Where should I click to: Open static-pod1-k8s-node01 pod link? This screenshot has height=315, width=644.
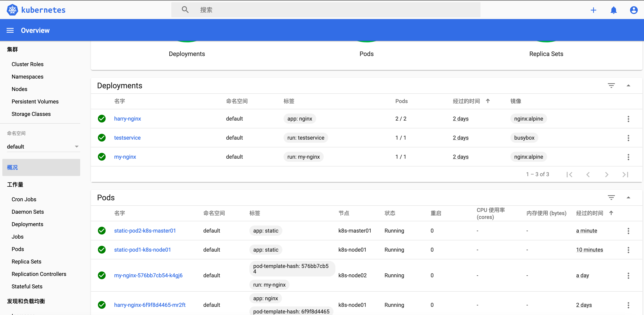[143, 250]
